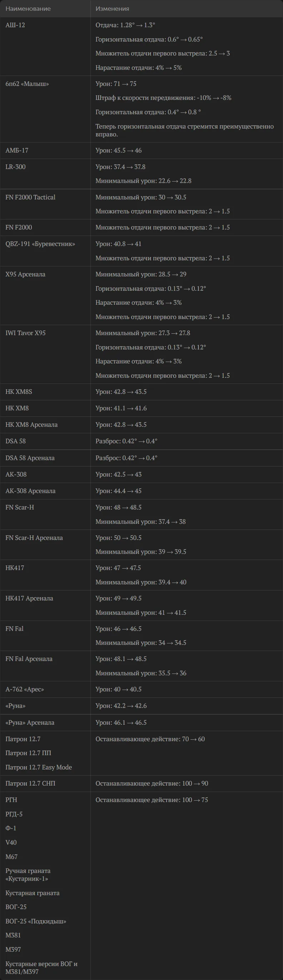Click the Кустарная граната list item
The width and height of the screenshot is (283, 980).
pos(32,893)
